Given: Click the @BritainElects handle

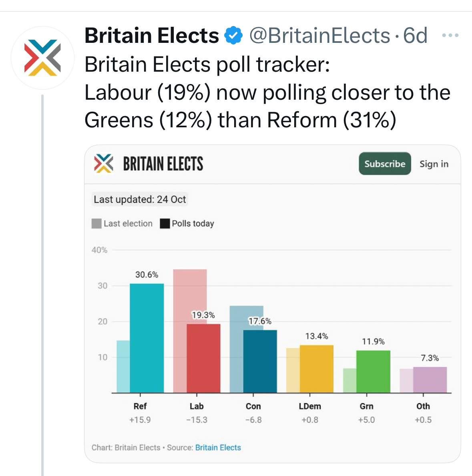Looking at the screenshot, I should pyautogui.click(x=319, y=35).
